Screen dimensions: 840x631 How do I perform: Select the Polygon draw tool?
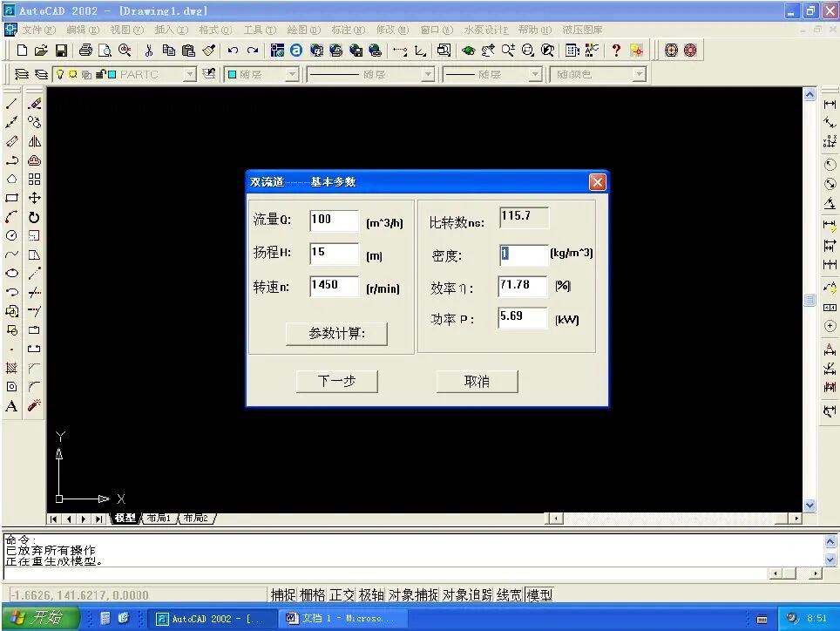pos(11,179)
